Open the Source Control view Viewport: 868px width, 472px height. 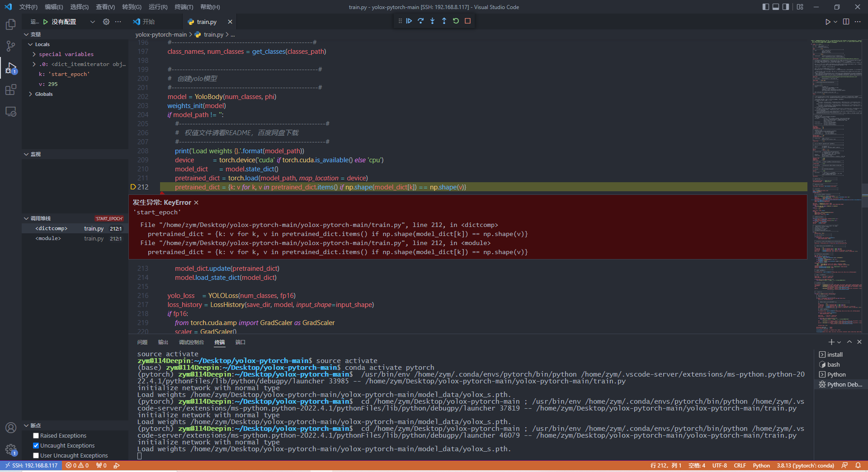[11, 46]
